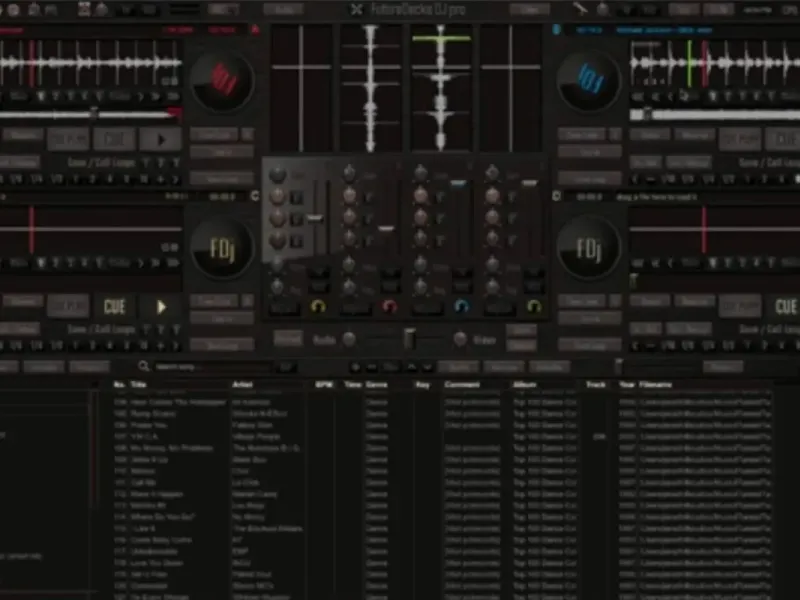Toggle the low EQ kill switch on mixer channel 4

[x=511, y=240]
